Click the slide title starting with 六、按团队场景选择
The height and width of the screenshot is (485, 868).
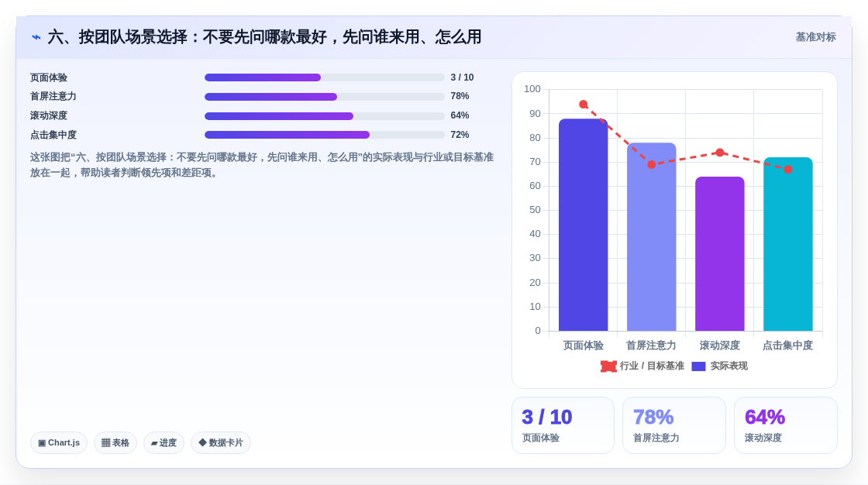(x=264, y=37)
